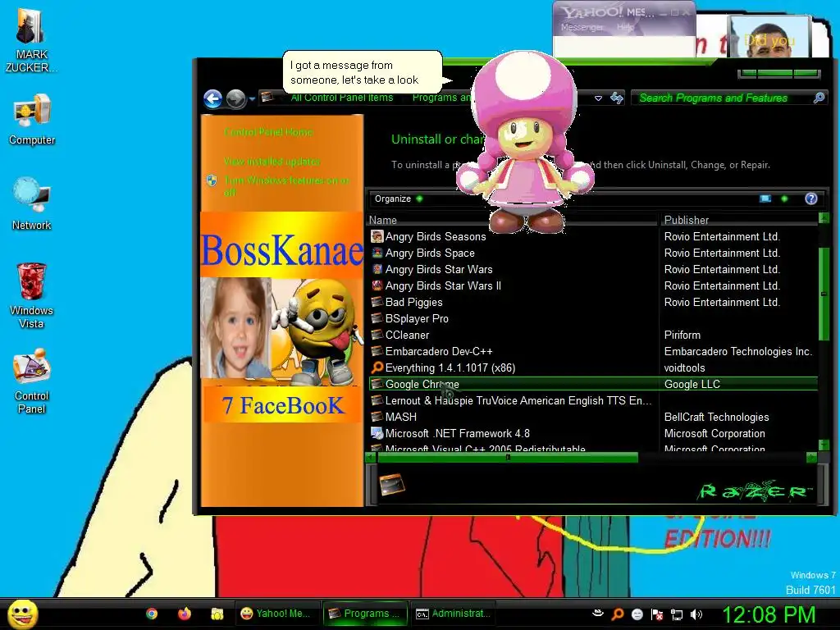840x630 pixels.
Task: Open the network connection tray icon
Action: click(677, 614)
